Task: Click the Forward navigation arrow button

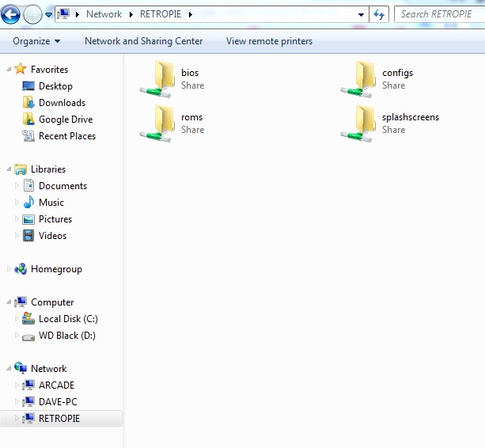Action: tap(32, 14)
